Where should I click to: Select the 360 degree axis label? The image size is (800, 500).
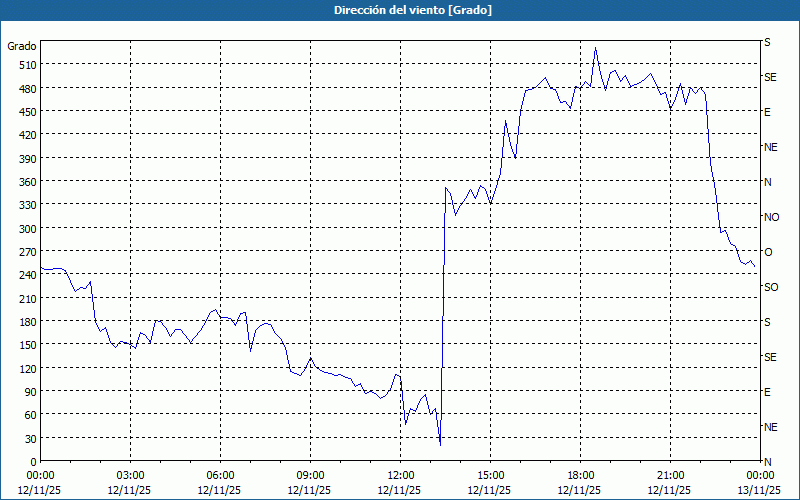coord(28,182)
